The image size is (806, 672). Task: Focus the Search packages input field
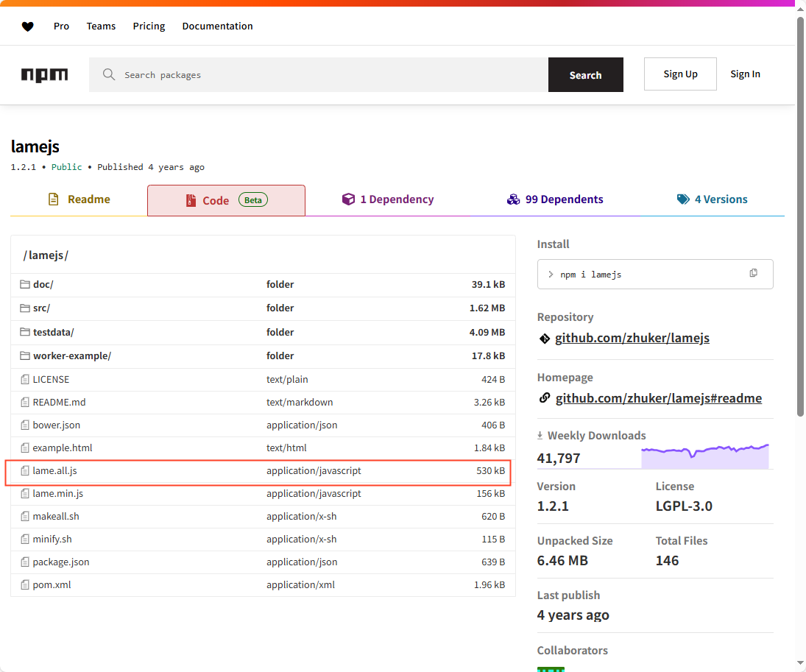point(319,75)
